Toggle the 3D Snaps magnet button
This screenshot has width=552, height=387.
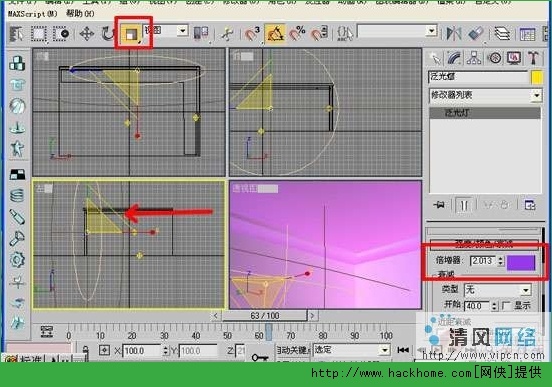click(x=252, y=34)
